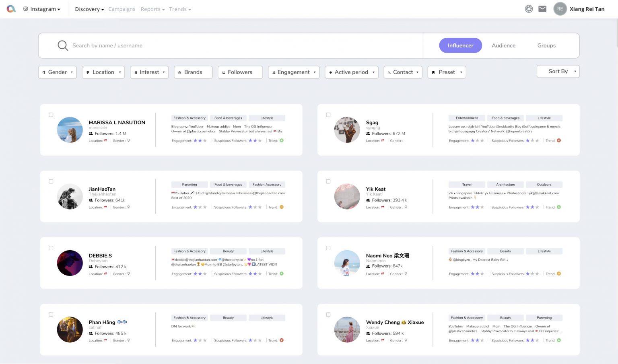Click the Brands filter button
Image resolution: width=618 pixels, height=364 pixels.
pyautogui.click(x=193, y=72)
